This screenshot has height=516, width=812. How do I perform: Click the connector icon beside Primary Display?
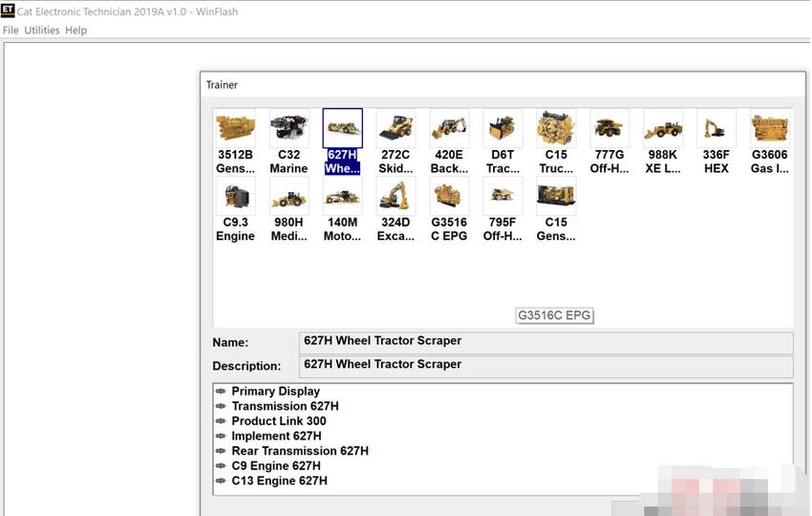click(x=221, y=391)
